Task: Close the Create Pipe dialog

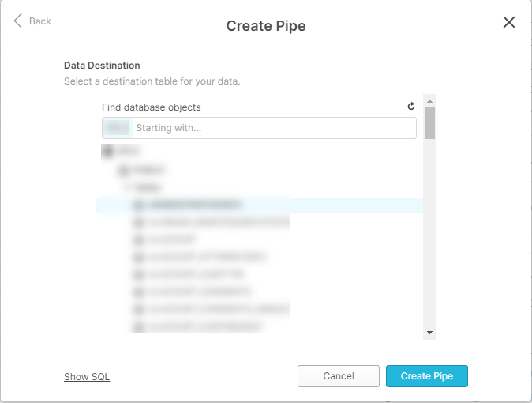Action: point(509,22)
